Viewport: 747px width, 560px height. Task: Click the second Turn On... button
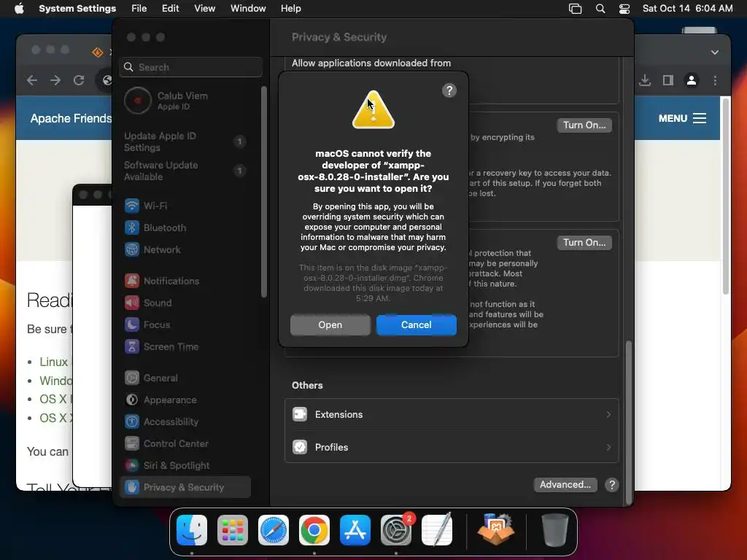tap(584, 243)
